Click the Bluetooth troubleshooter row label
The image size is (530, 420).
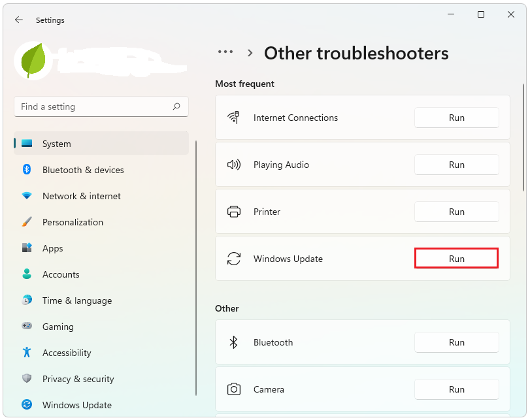pos(273,342)
